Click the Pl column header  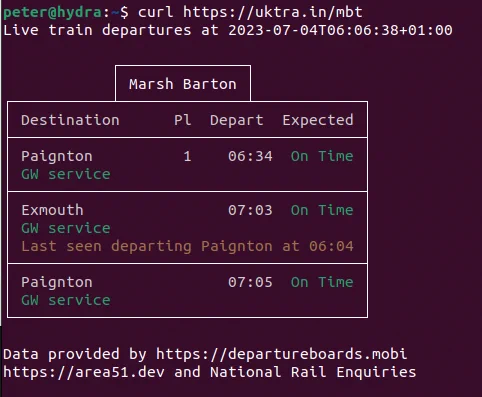[x=183, y=120]
